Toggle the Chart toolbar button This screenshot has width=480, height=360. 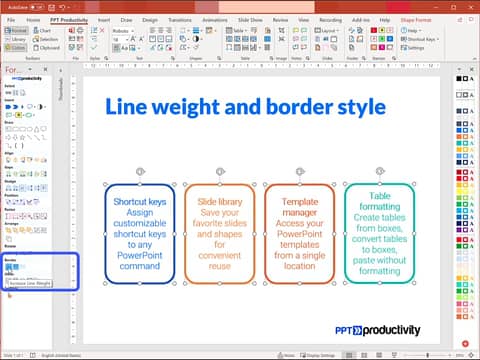click(42, 30)
